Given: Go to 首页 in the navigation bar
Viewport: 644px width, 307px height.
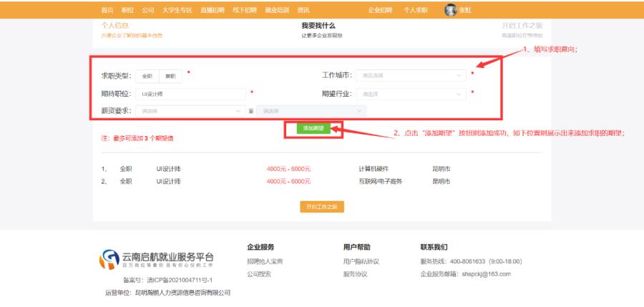Looking at the screenshot, I should (x=107, y=11).
